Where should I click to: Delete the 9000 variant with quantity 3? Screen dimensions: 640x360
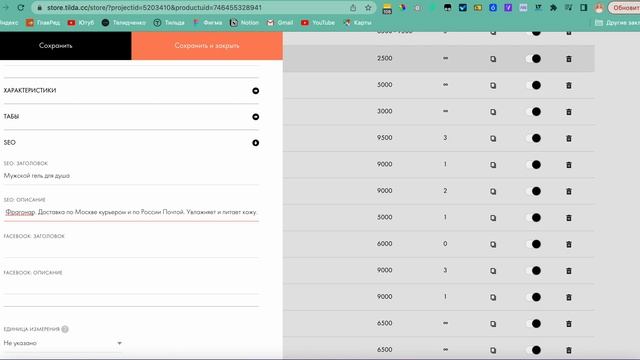569,271
